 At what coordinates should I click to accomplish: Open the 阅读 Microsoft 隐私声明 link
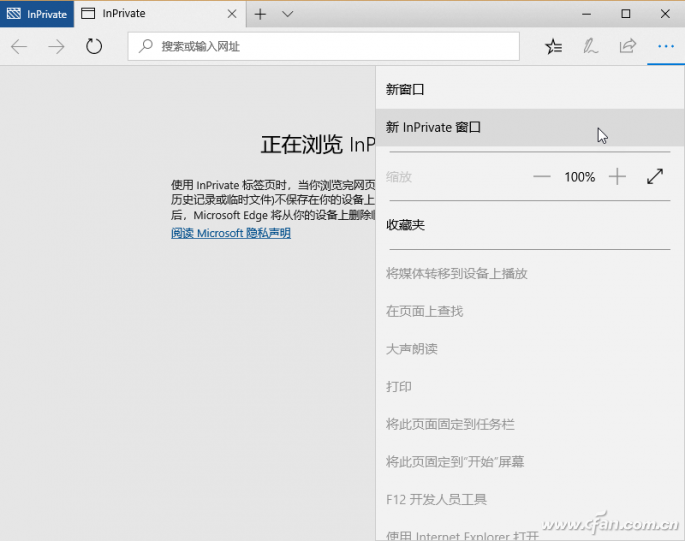tap(231, 233)
